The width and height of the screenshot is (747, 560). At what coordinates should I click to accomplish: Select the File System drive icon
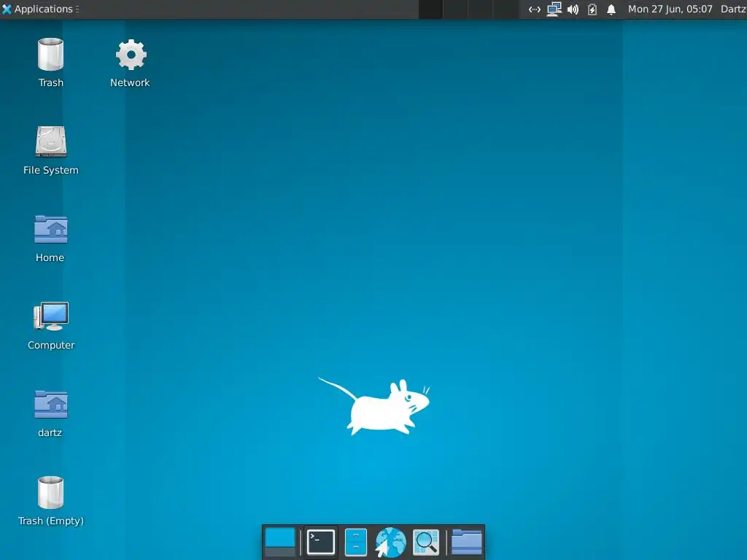(x=51, y=141)
